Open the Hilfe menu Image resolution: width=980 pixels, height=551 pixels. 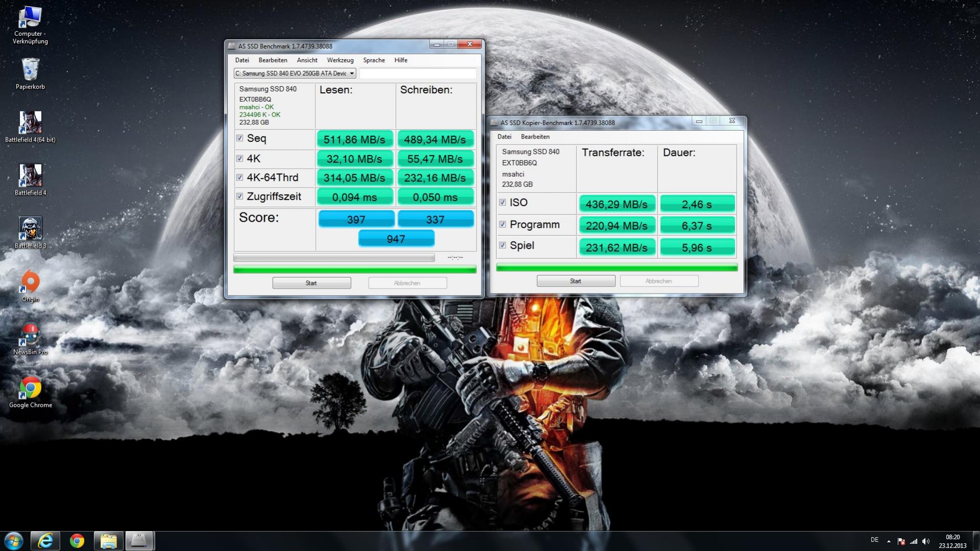[401, 60]
